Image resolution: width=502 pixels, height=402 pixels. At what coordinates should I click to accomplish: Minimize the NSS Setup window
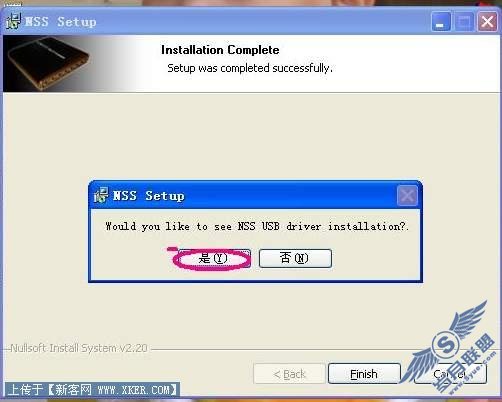(441, 22)
